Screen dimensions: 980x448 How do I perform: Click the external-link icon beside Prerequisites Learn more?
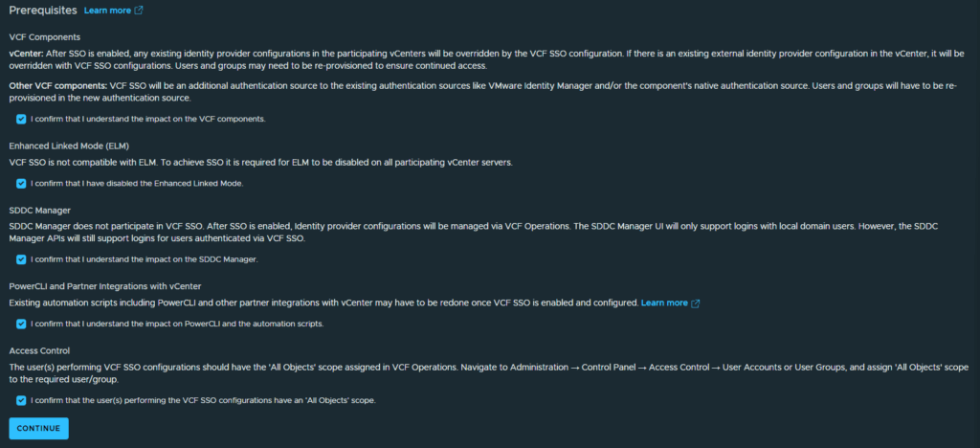(x=139, y=11)
